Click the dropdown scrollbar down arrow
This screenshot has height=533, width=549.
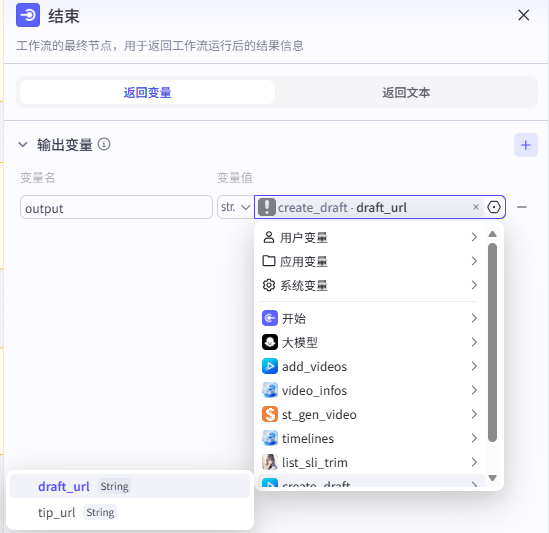(x=492, y=478)
